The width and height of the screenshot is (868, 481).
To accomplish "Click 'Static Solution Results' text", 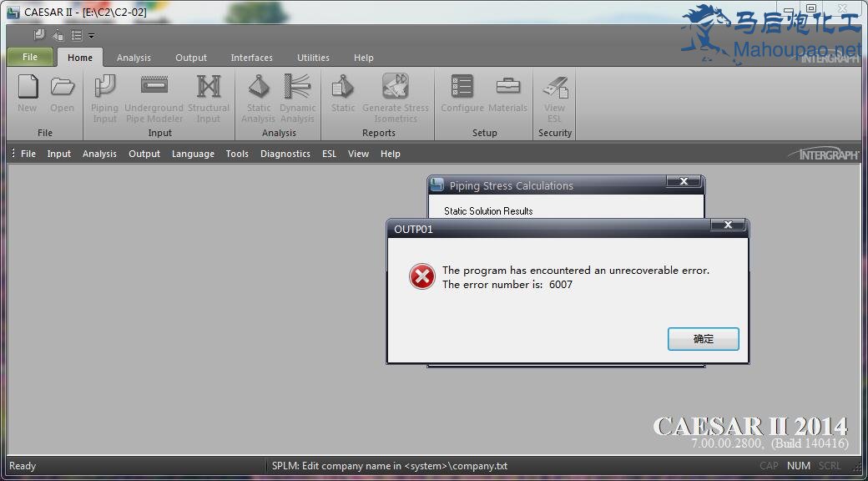I will 488,211.
